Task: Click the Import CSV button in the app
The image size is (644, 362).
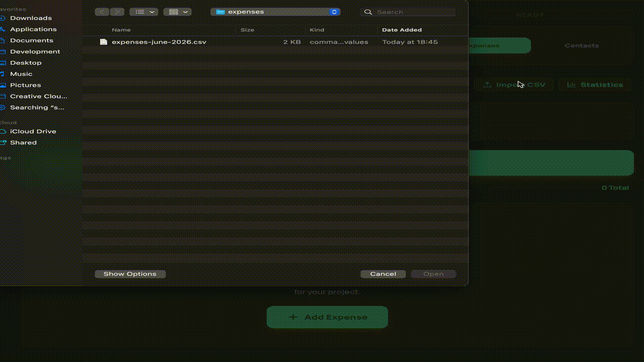Action: 515,85
